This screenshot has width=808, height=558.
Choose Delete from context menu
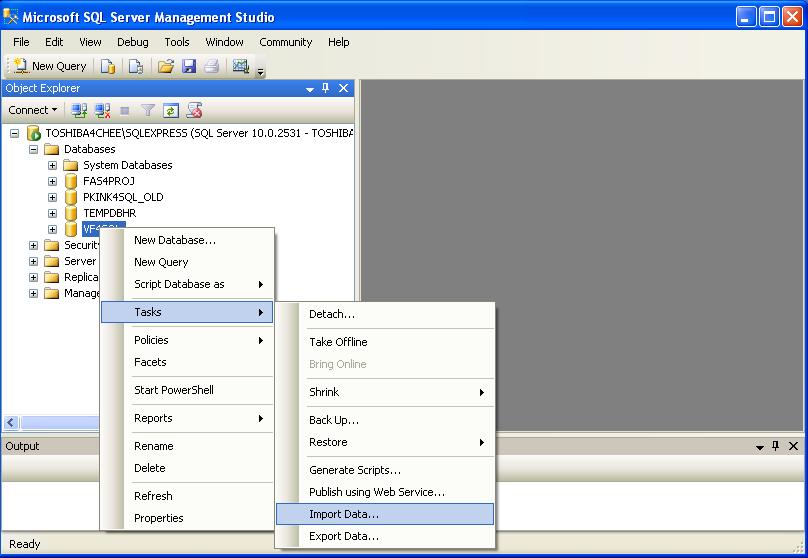(x=188, y=468)
